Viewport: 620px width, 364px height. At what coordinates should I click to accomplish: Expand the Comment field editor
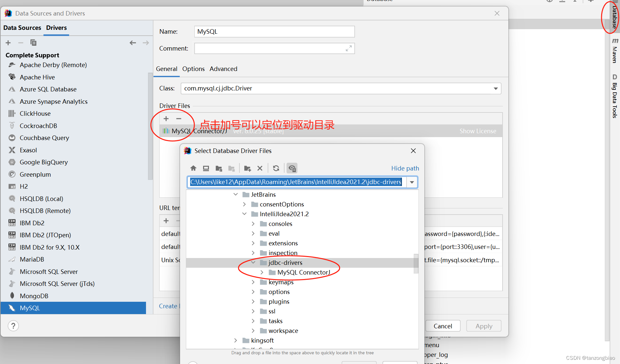tap(349, 48)
